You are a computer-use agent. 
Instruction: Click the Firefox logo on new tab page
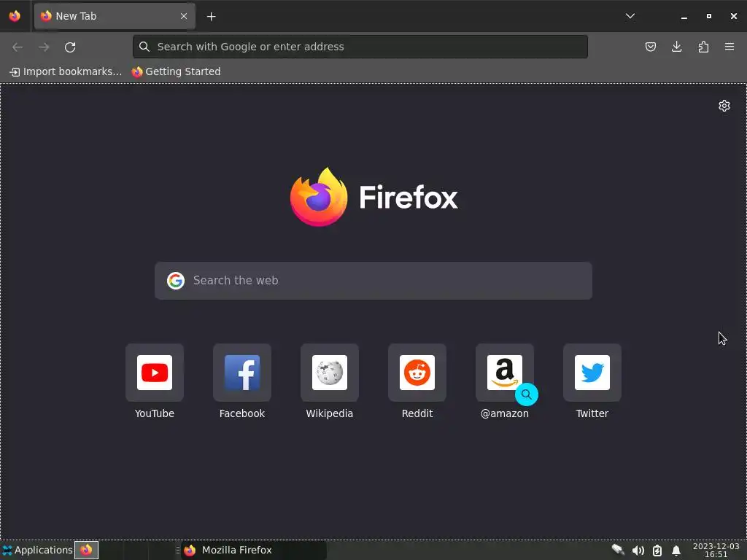(x=373, y=197)
